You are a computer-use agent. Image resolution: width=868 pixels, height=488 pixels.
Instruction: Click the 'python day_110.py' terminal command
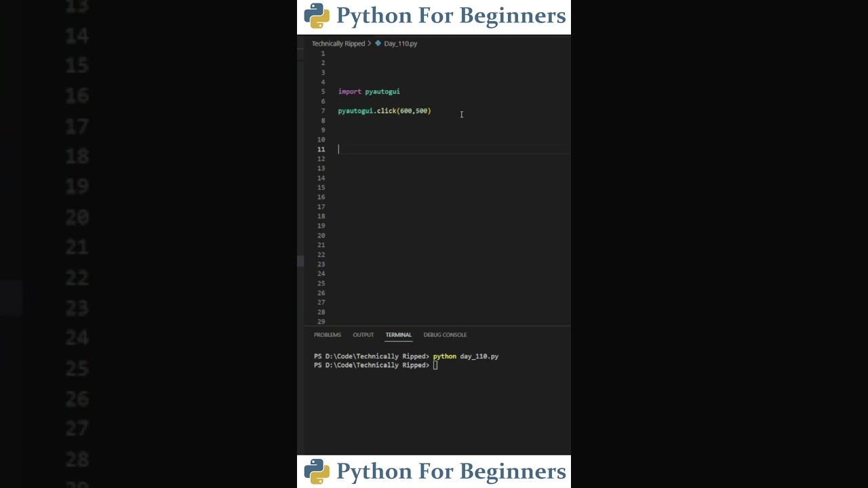(x=466, y=357)
